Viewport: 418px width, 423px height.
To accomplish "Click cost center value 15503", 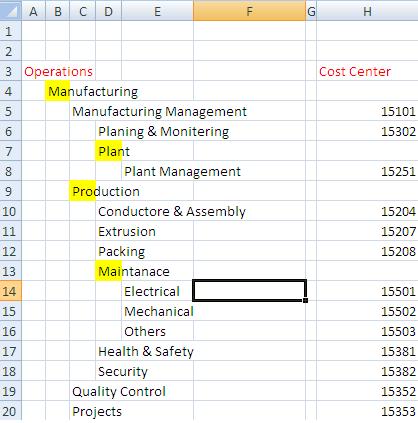I will [398, 331].
